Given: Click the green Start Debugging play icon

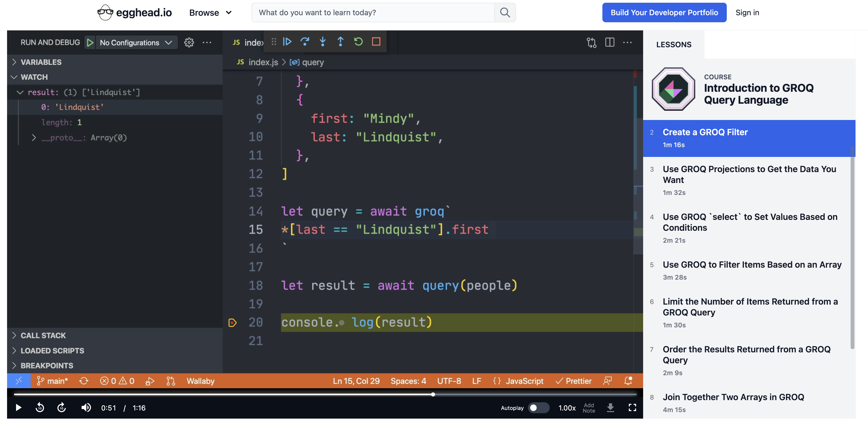Looking at the screenshot, I should [90, 42].
